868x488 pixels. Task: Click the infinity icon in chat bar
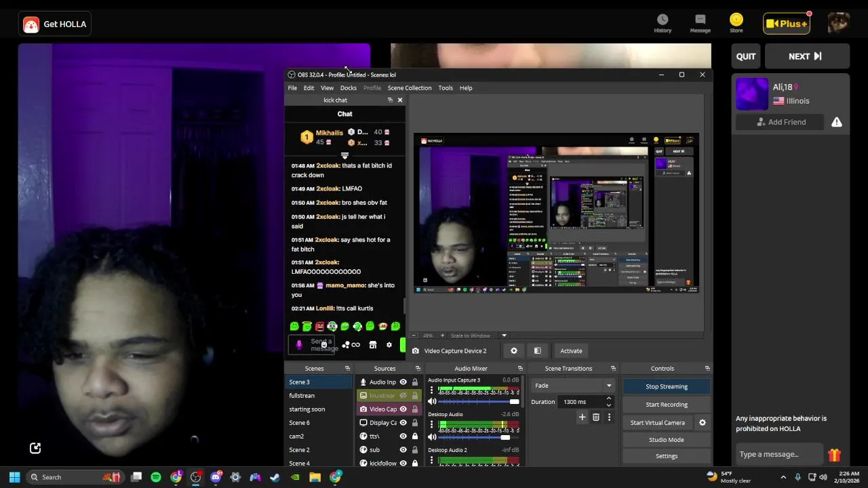[355, 345]
